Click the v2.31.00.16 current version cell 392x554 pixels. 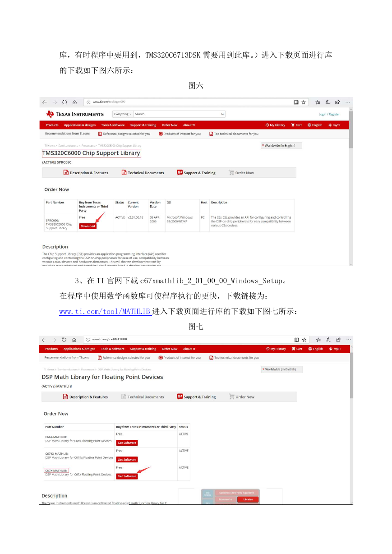[x=135, y=217]
